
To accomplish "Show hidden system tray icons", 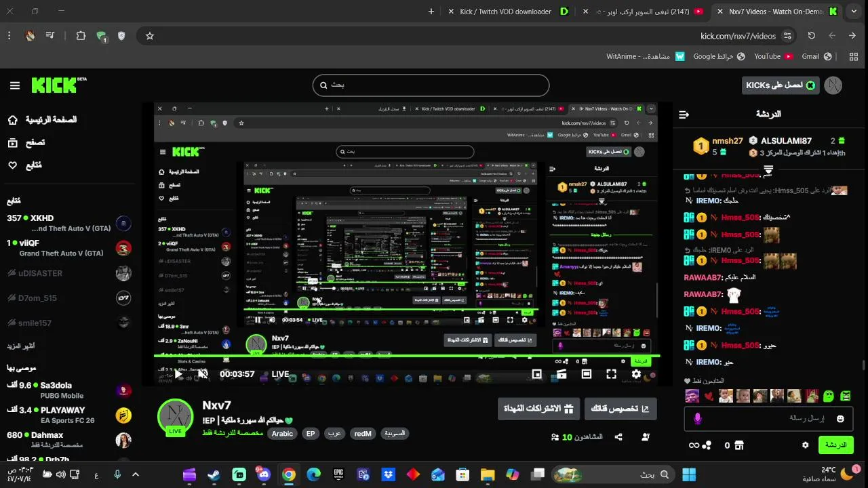I will (x=135, y=474).
